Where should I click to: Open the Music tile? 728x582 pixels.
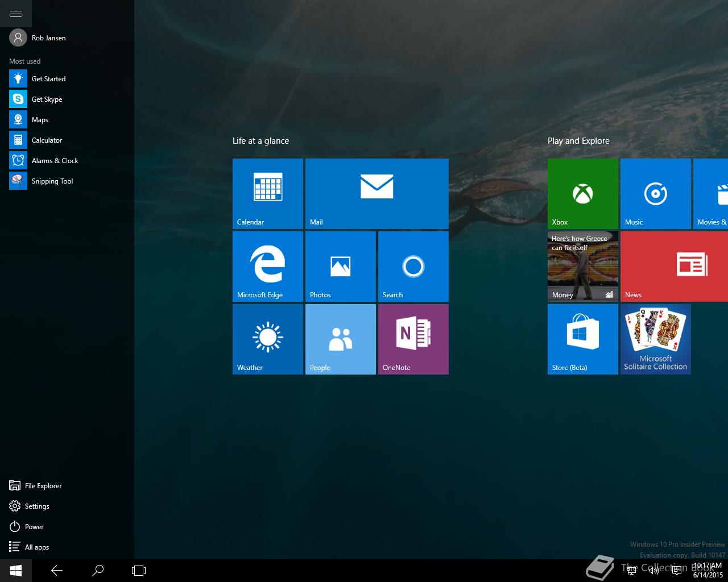pos(656,194)
